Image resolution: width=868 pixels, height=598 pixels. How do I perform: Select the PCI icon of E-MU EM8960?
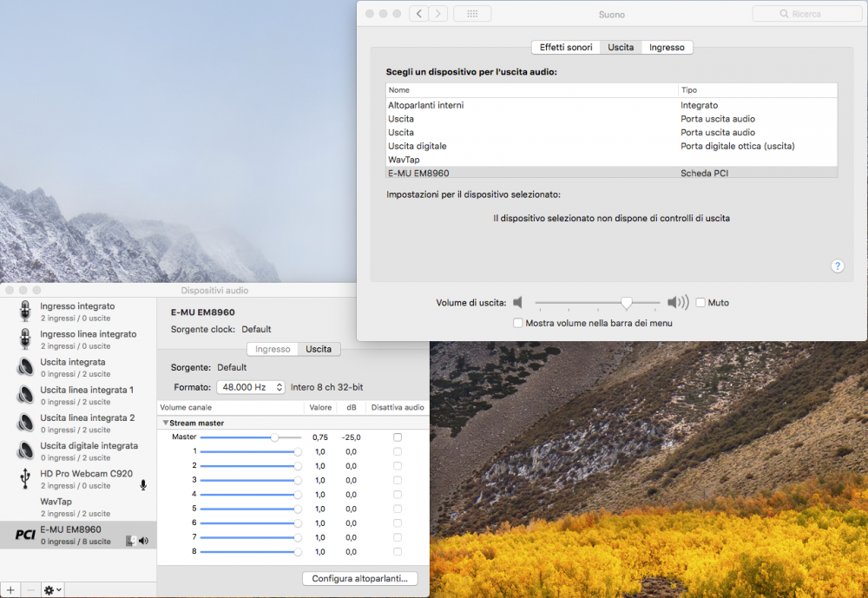[25, 535]
